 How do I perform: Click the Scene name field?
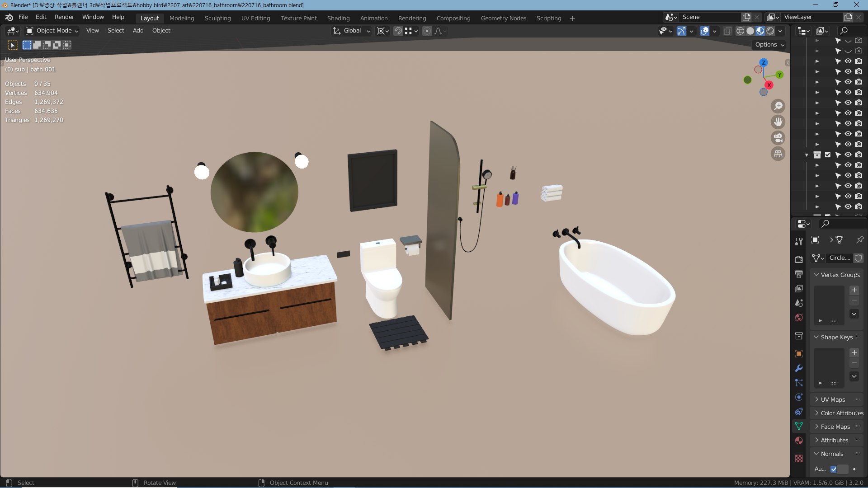coord(710,17)
